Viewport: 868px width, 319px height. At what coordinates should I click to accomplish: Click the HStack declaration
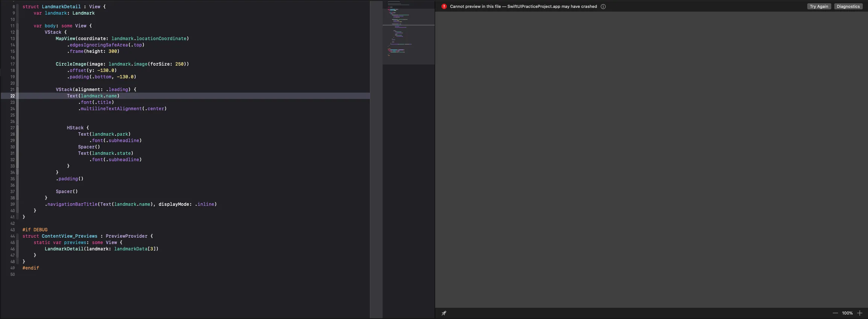click(x=78, y=128)
